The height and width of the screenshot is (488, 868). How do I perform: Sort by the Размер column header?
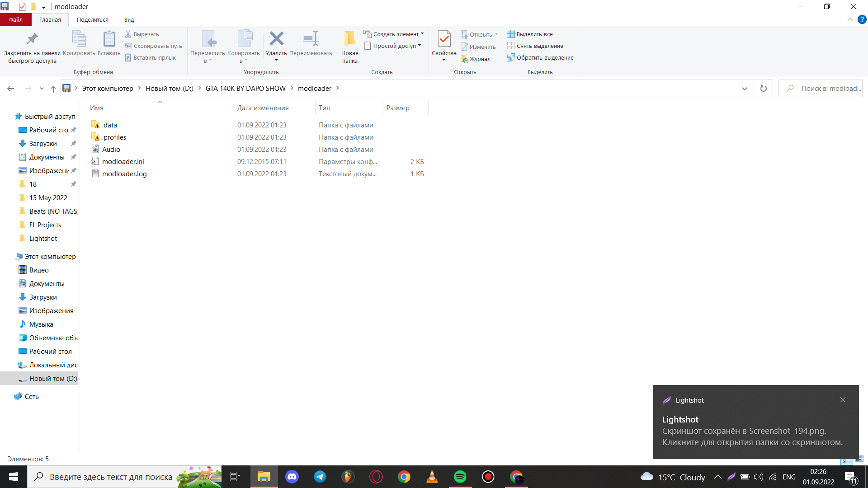[405, 108]
